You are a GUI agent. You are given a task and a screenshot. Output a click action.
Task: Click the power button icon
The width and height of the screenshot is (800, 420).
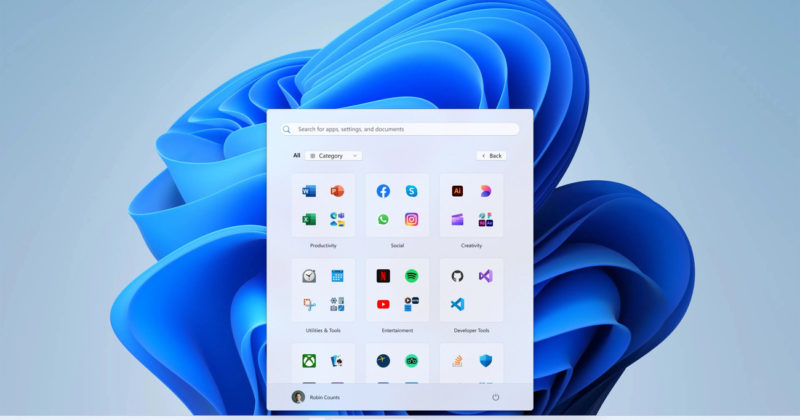496,397
